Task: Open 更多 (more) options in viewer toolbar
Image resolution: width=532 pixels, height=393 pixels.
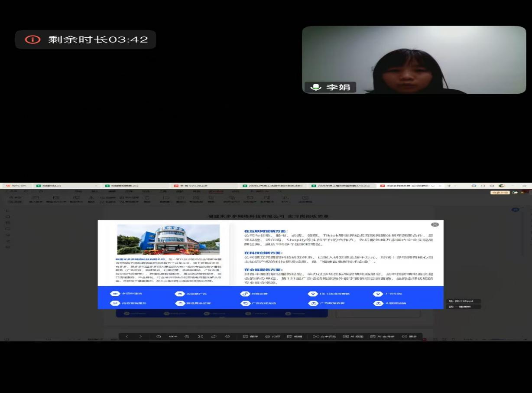Action: tap(409, 337)
